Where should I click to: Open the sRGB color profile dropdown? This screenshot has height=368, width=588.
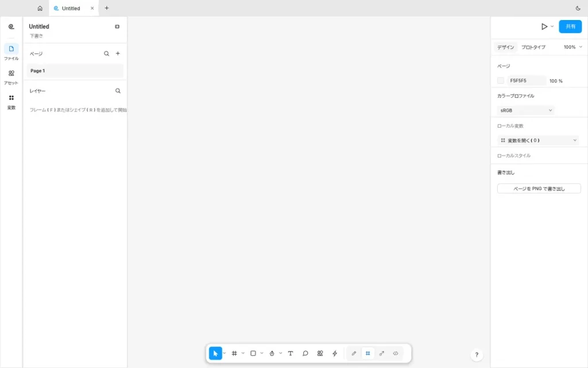point(526,110)
